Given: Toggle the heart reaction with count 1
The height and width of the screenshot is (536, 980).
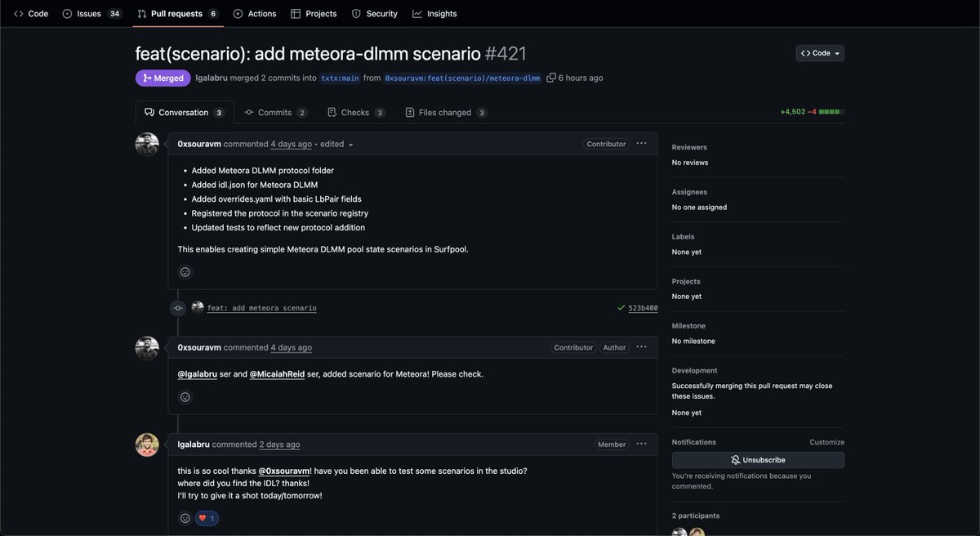Looking at the screenshot, I should 207,518.
